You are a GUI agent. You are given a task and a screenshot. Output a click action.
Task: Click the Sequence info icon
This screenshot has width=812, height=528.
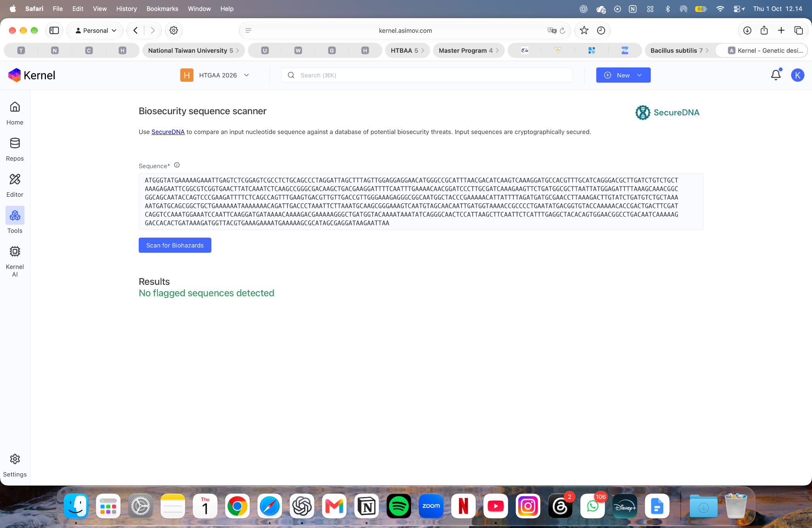[x=177, y=165]
